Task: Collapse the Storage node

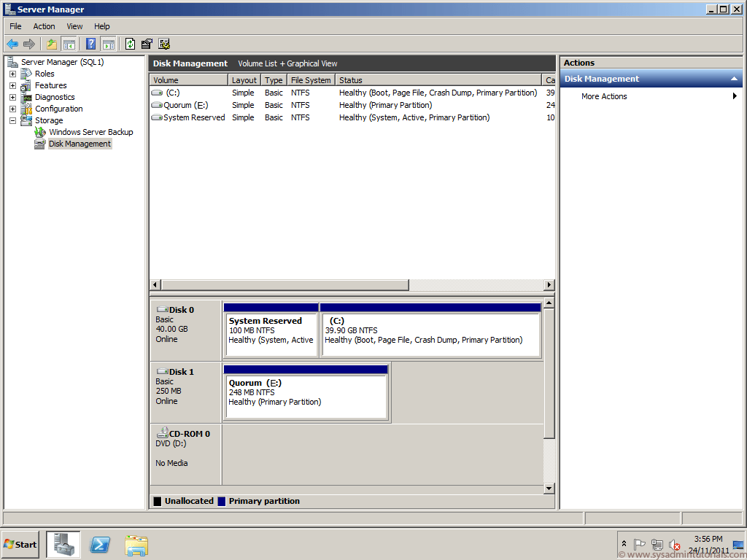Action: tap(11, 120)
